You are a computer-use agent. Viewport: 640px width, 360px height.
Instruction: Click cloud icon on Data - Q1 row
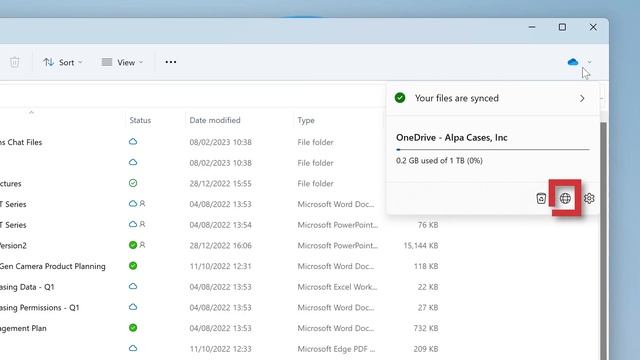[133, 287]
